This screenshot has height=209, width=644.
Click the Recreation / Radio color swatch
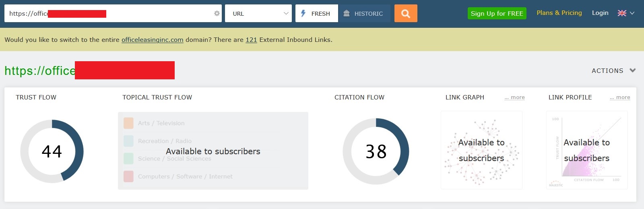[128, 141]
